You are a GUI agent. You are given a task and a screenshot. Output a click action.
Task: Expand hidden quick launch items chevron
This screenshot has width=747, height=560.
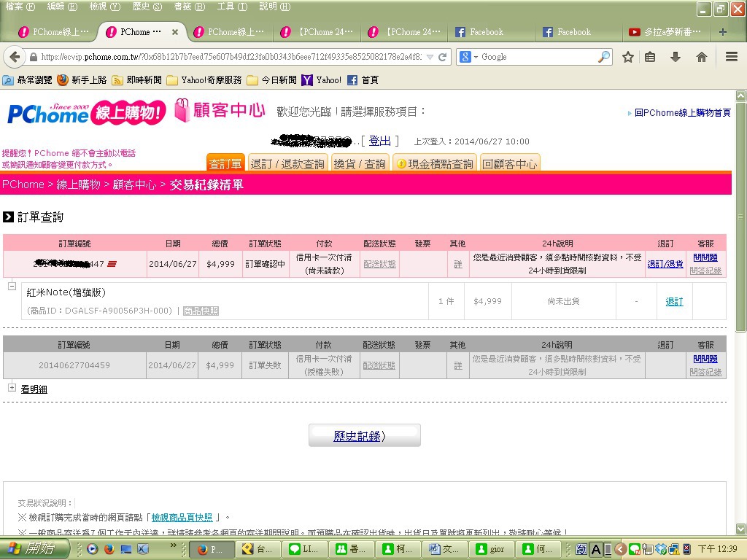[174, 545]
